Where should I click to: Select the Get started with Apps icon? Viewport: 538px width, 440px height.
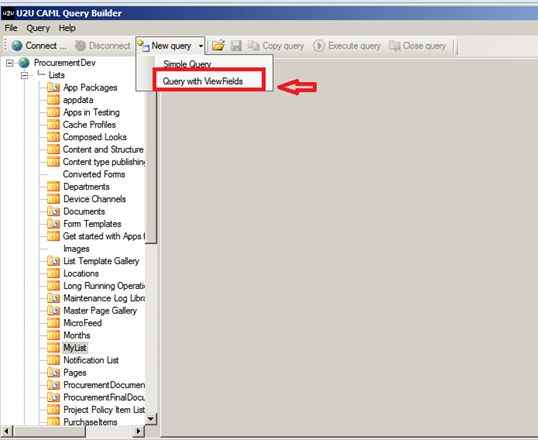pyautogui.click(x=53, y=236)
